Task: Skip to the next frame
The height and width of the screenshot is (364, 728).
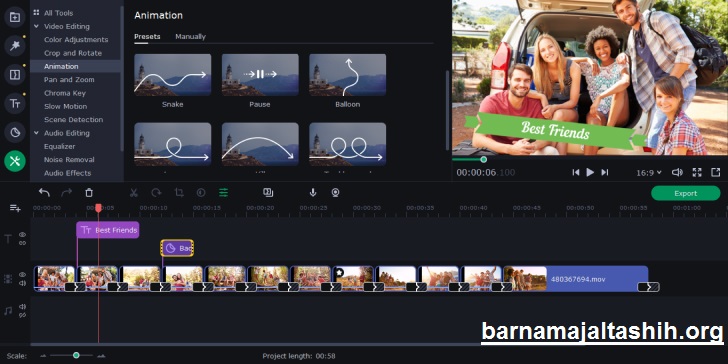Action: [604, 172]
